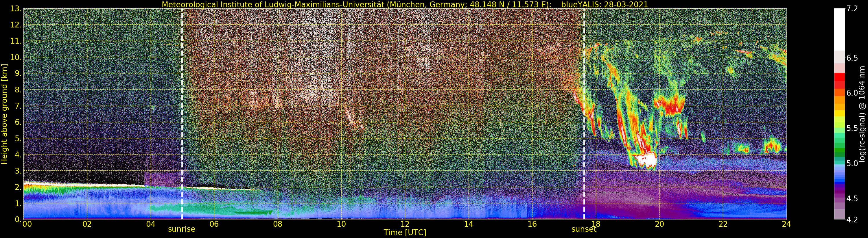Click the '10' time axis tick label

pos(341,224)
